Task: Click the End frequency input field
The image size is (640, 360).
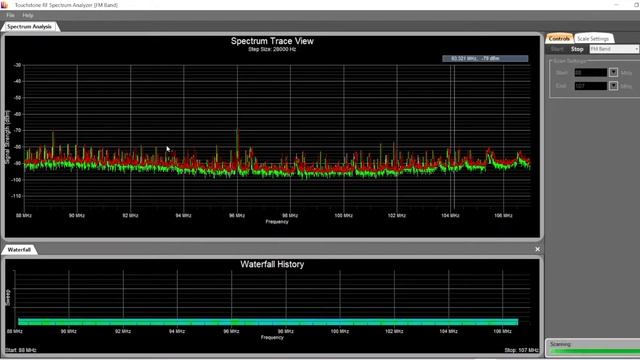Action: [x=591, y=86]
